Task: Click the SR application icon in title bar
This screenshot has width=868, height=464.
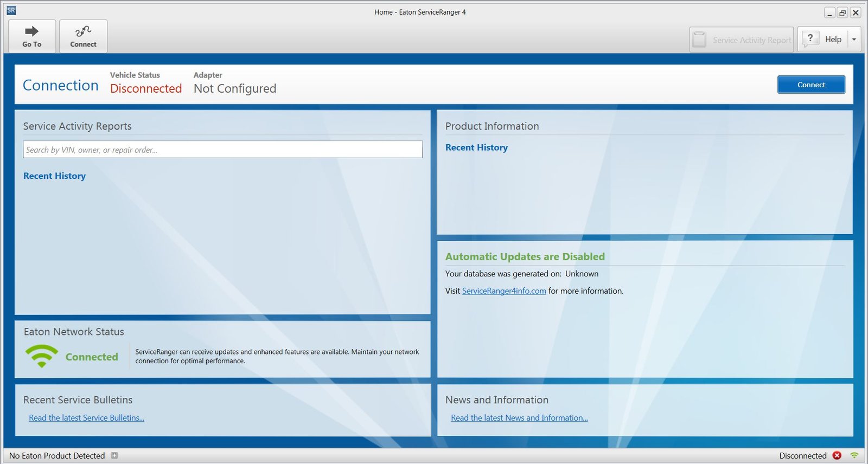Action: point(11,10)
